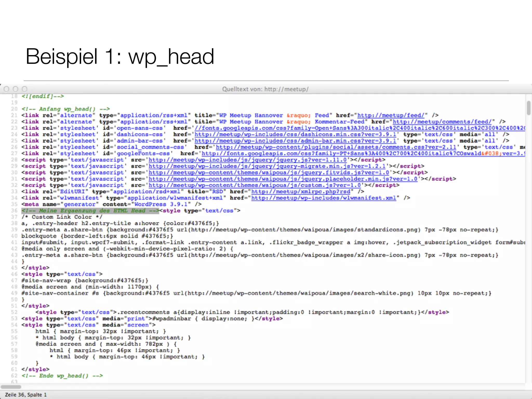The image size is (532, 399).
Task: Open the social comments.css link
Action: pyautogui.click(x=336, y=147)
